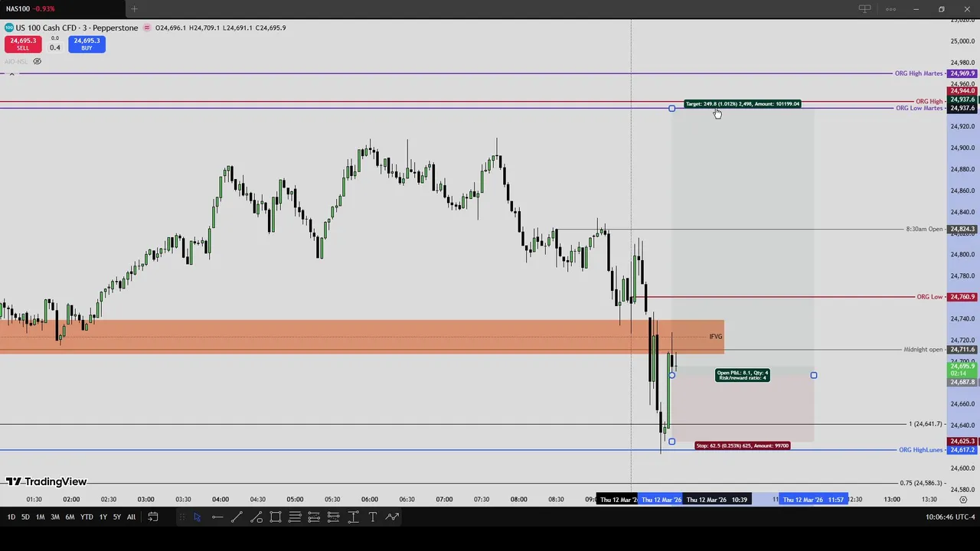
Task: Set time range to 5Y
Action: pos(116,517)
